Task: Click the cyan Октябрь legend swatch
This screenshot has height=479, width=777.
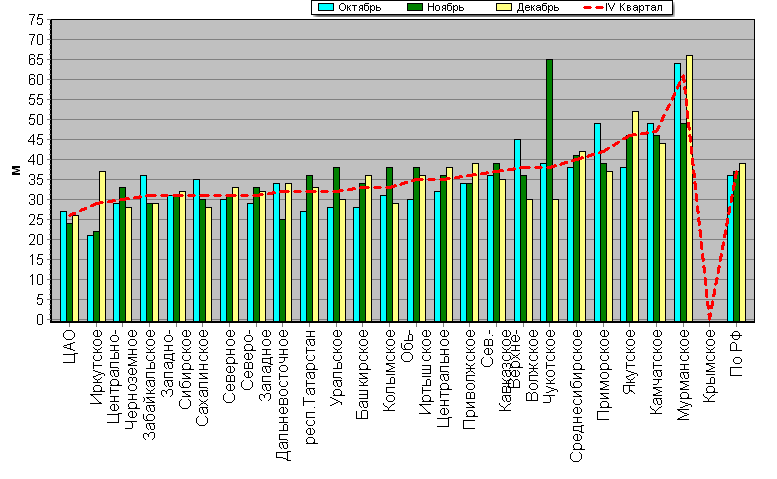Action: pyautogui.click(x=326, y=7)
